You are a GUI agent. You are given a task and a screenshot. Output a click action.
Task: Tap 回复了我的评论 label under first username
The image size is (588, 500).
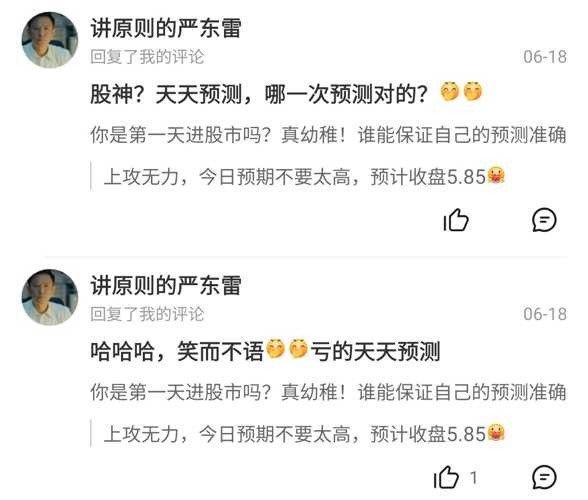click(147, 57)
